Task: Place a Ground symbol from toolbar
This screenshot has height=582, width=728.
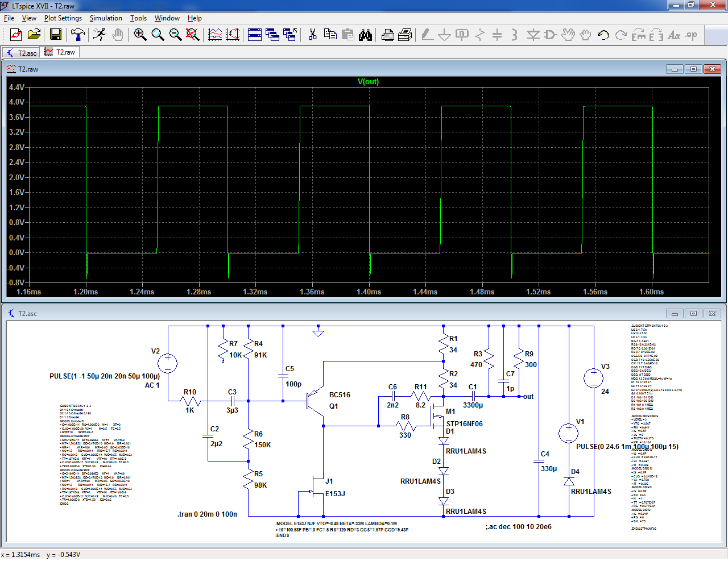Action: coord(445,35)
